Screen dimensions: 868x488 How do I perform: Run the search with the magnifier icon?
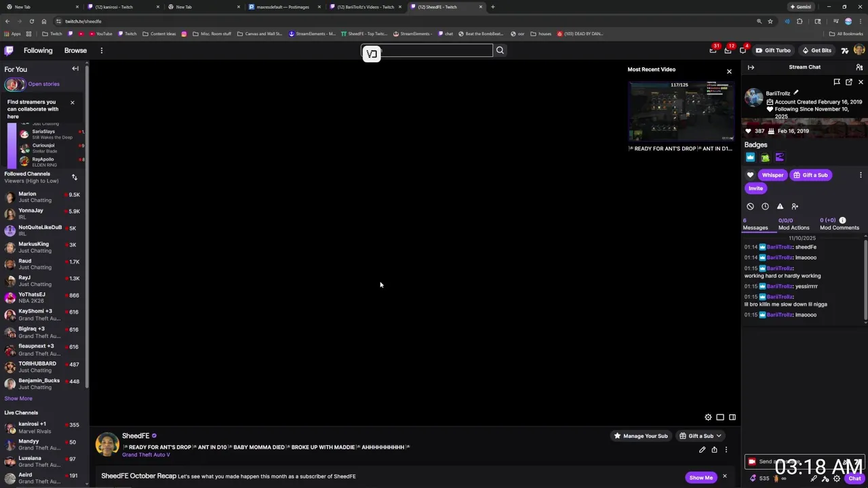click(x=500, y=50)
